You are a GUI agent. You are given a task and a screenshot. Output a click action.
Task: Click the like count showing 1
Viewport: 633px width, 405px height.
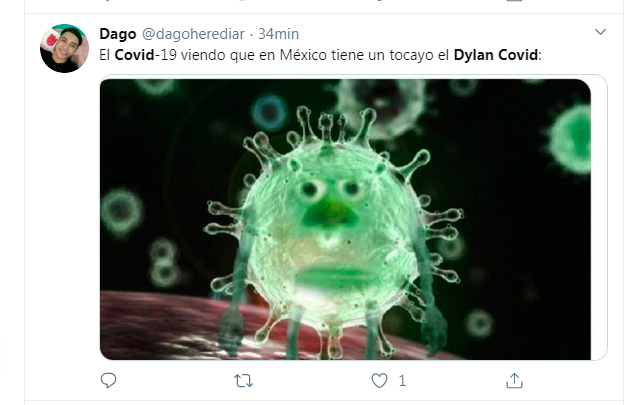pos(402,380)
